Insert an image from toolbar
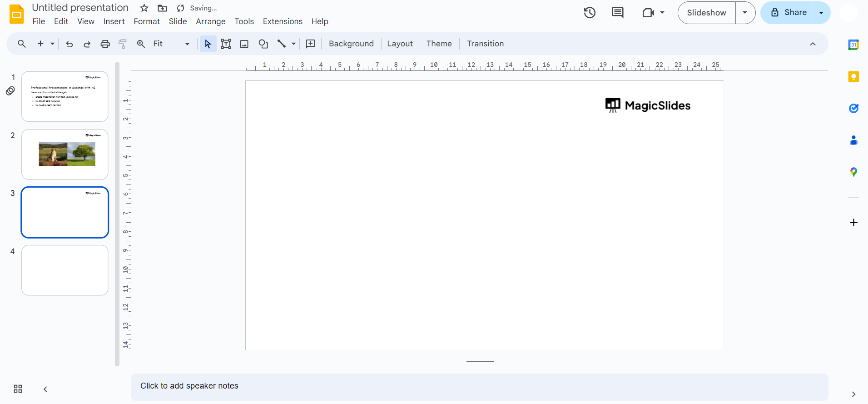Screen dimensions: 868x404 [x=244, y=44]
